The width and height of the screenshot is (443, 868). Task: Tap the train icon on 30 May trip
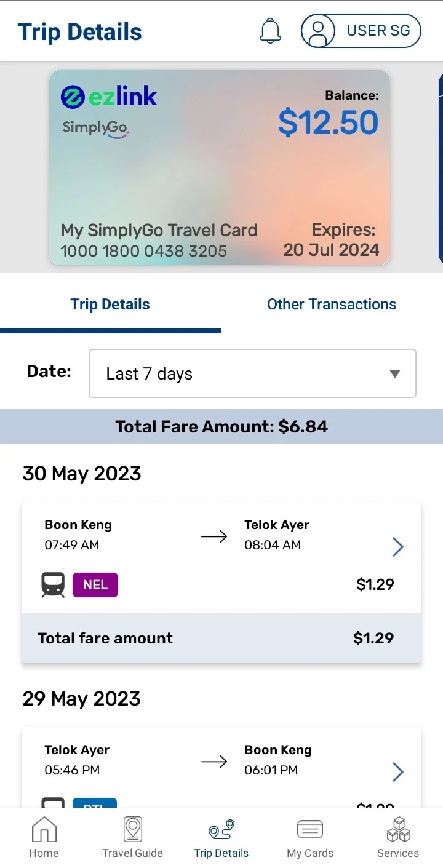53,585
